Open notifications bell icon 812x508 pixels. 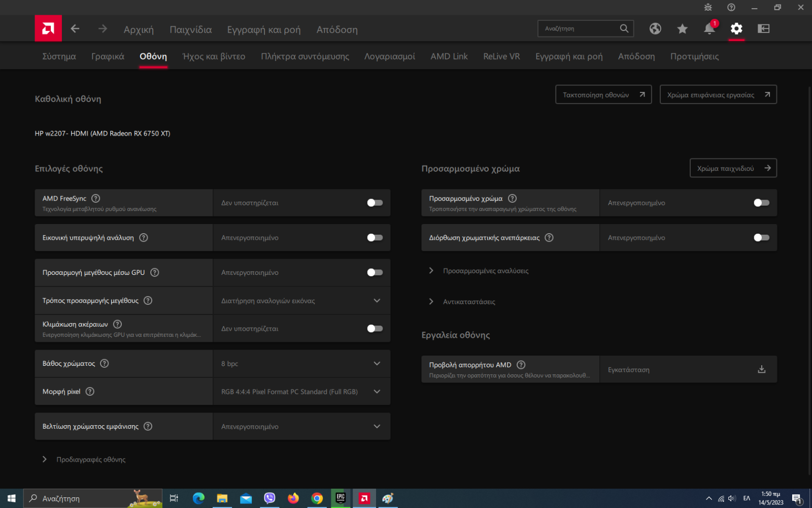709,28
